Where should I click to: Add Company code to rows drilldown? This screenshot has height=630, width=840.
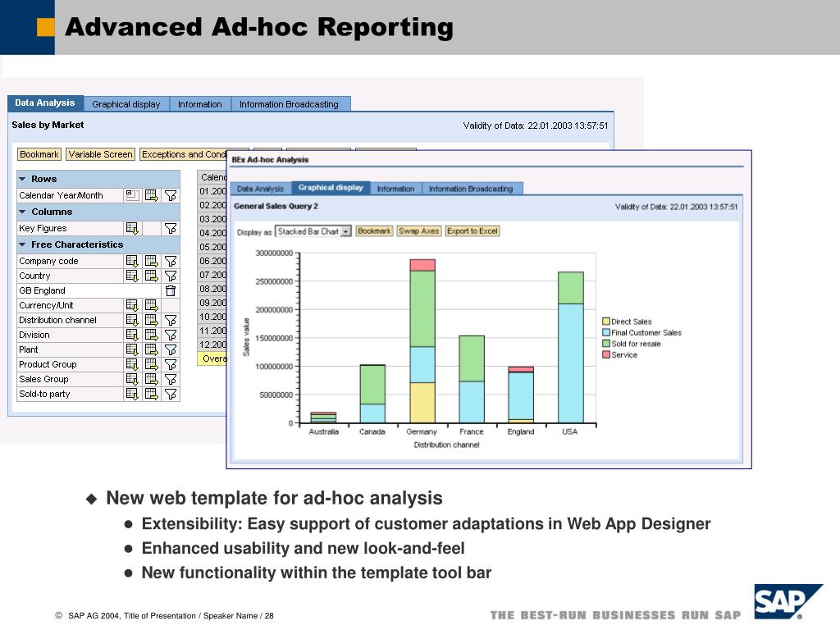[x=132, y=261]
